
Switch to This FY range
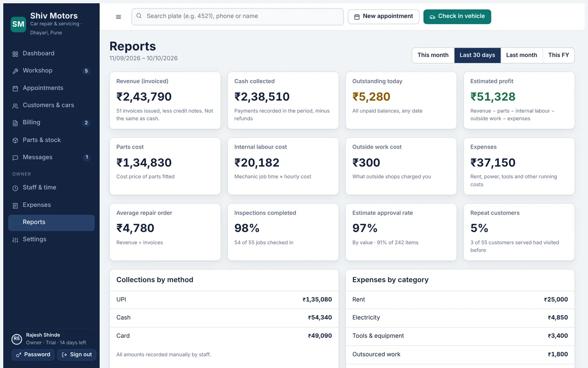click(559, 55)
